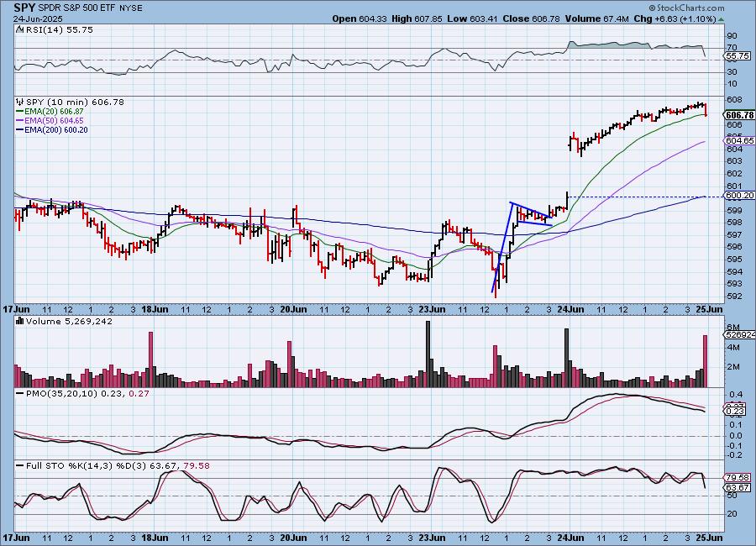
Task: Click the 2M volume axis label
Action: 733,366
